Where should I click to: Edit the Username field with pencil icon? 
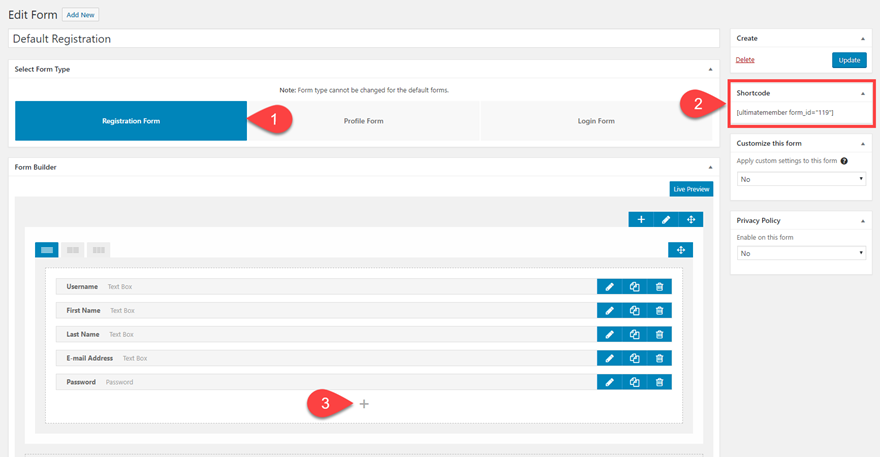pos(609,287)
